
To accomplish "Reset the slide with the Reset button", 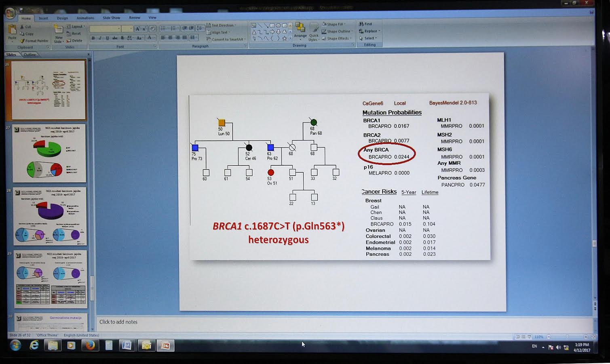I will coord(74,34).
